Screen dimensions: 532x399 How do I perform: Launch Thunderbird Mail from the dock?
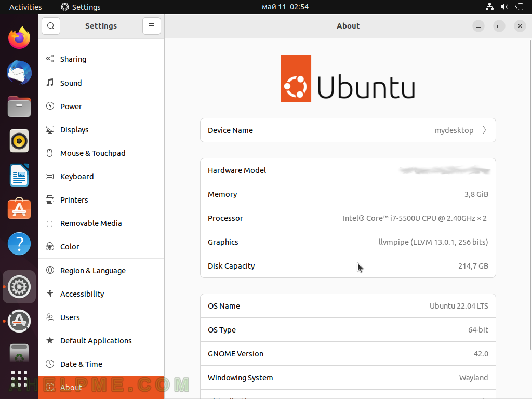coord(19,72)
